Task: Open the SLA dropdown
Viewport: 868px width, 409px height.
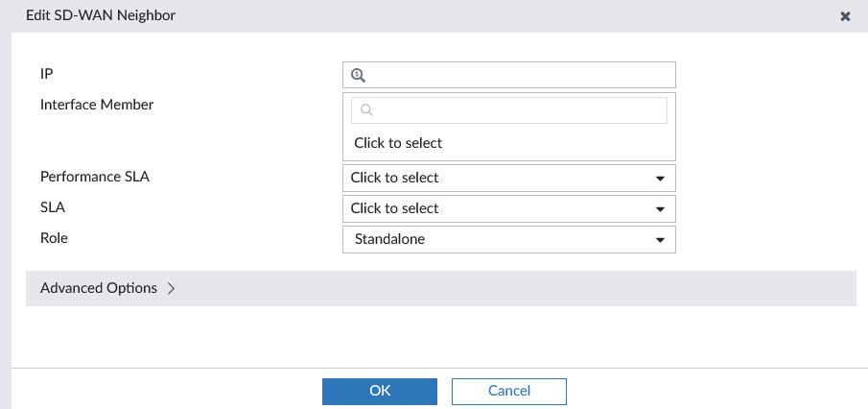Action: point(499,208)
